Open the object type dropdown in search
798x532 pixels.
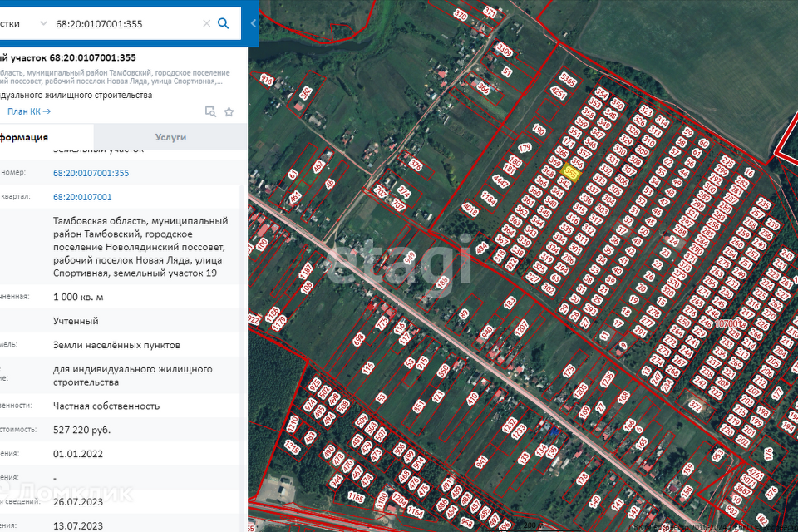tap(42, 24)
